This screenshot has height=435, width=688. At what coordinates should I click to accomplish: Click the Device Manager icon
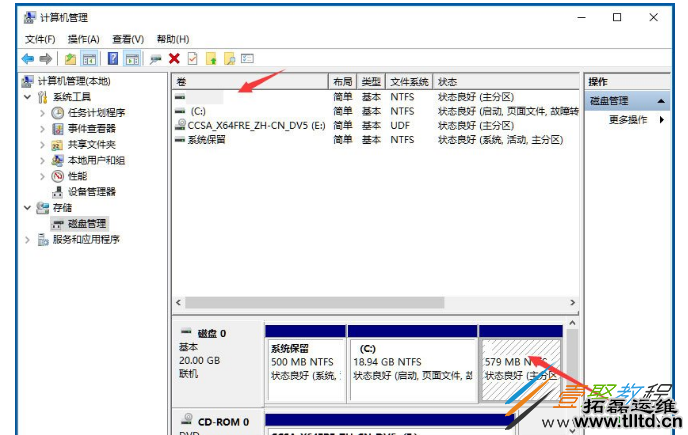pyautogui.click(x=57, y=192)
